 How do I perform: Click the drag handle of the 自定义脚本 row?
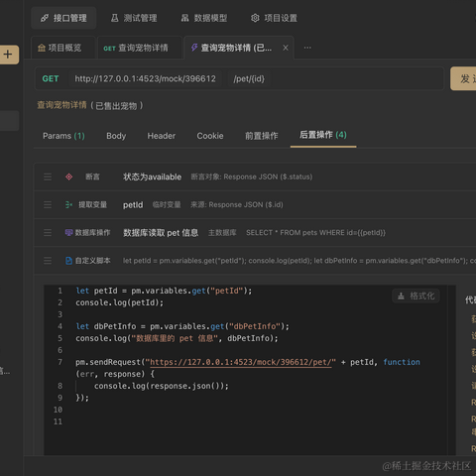tap(48, 261)
